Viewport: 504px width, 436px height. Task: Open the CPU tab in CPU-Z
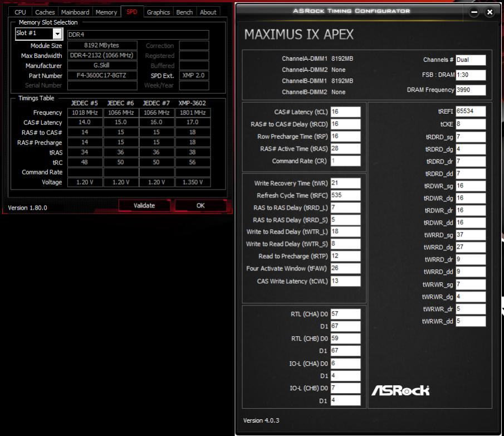click(20, 12)
